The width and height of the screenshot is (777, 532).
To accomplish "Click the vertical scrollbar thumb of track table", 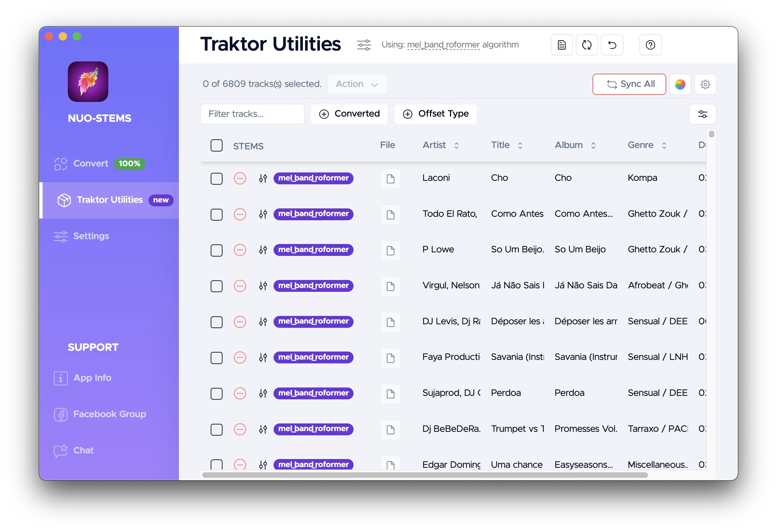I will pos(711,134).
